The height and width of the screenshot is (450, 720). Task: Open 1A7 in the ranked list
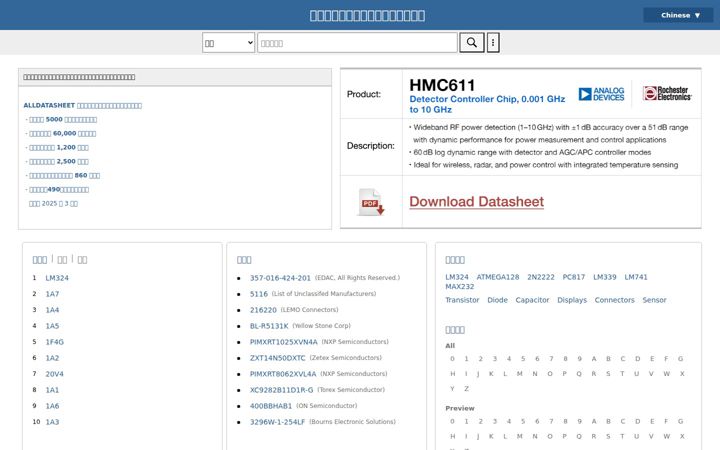pyautogui.click(x=52, y=294)
